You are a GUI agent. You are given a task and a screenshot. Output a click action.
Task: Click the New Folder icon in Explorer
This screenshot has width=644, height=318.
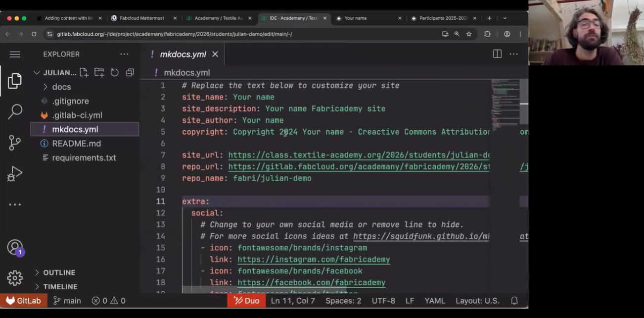click(99, 72)
